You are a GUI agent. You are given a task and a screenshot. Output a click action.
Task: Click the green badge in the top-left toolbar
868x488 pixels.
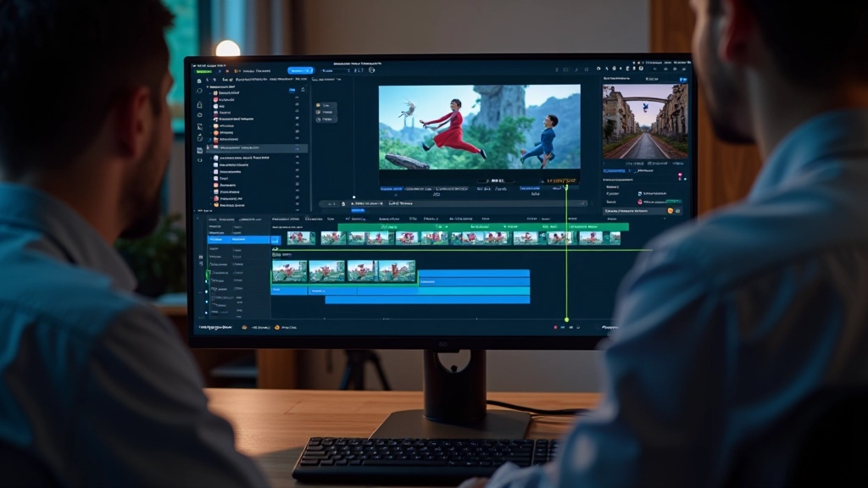[x=203, y=71]
